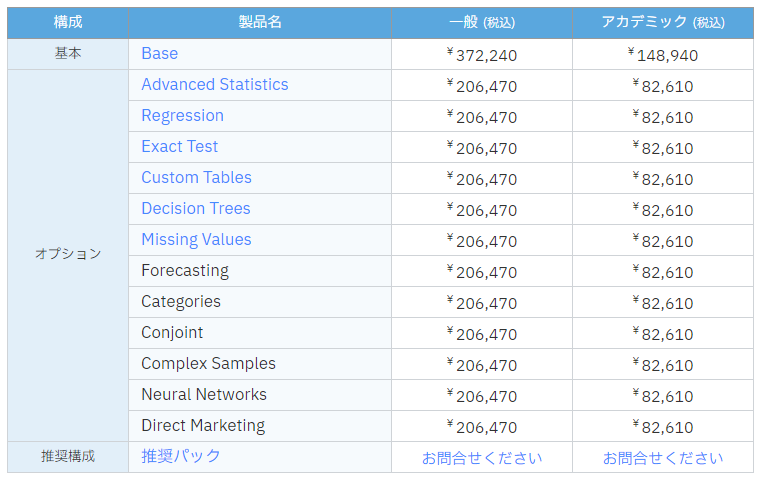Click the 推奨構成 row label
The image size is (759, 479).
tap(68, 456)
